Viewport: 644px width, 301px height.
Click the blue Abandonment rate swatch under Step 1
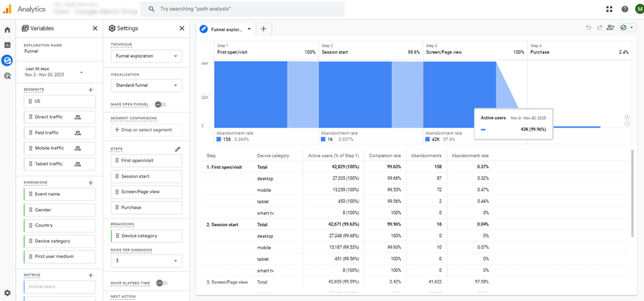click(x=219, y=139)
